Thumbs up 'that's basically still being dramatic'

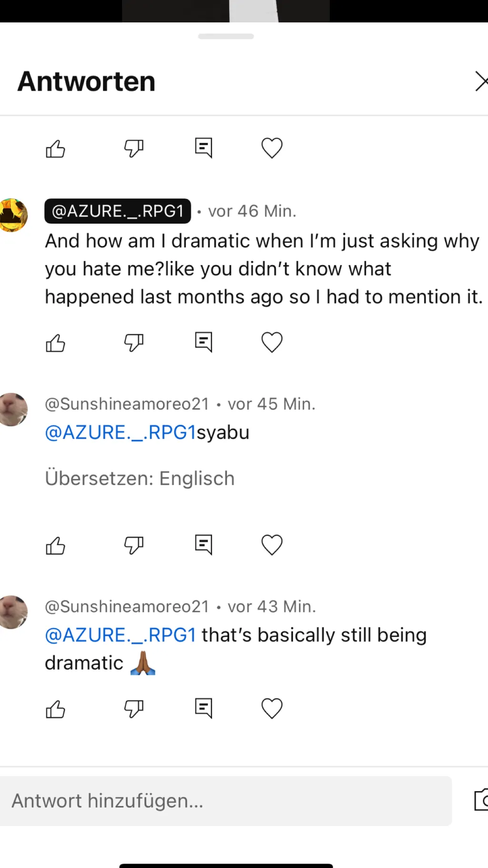tap(55, 709)
